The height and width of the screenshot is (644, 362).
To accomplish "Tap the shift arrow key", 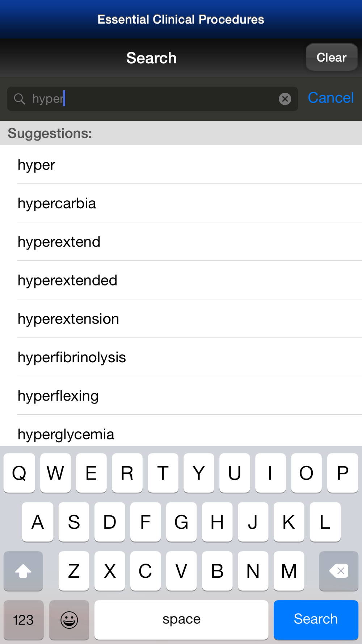I will click(23, 571).
